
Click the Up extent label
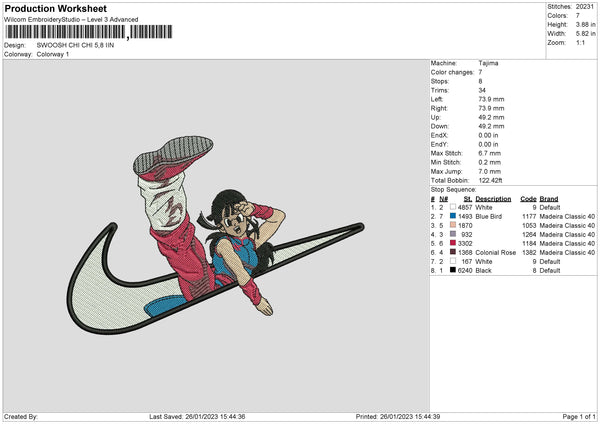435,117
